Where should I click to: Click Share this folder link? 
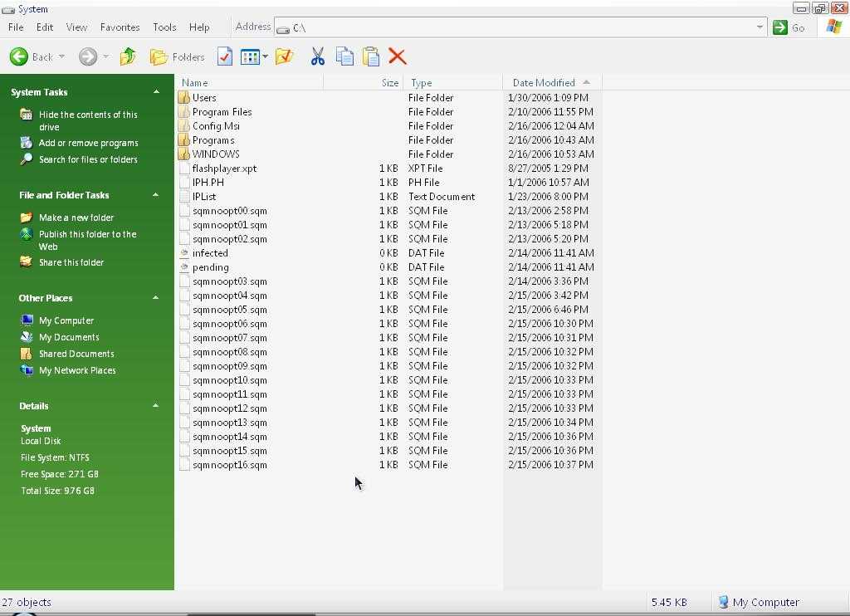tap(71, 262)
